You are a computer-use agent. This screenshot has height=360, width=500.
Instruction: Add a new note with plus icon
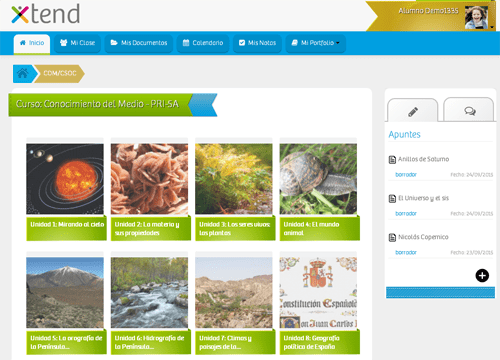(x=482, y=276)
